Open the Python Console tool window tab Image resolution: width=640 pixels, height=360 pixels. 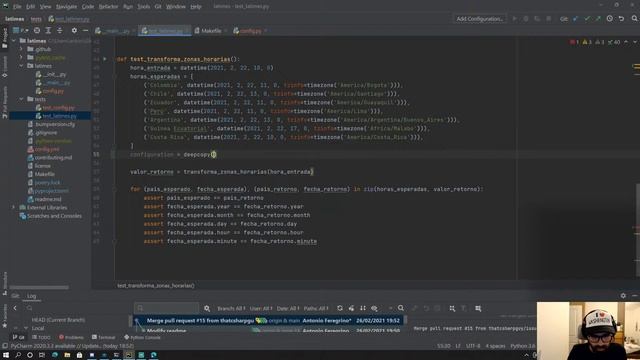point(142,337)
